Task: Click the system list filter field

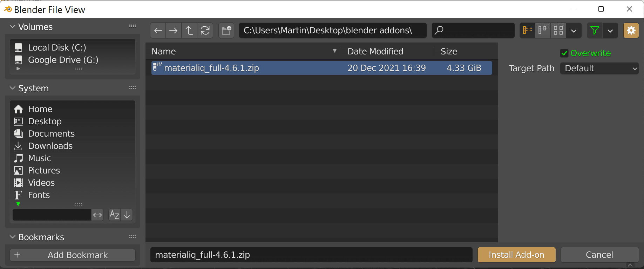Action: pyautogui.click(x=52, y=215)
